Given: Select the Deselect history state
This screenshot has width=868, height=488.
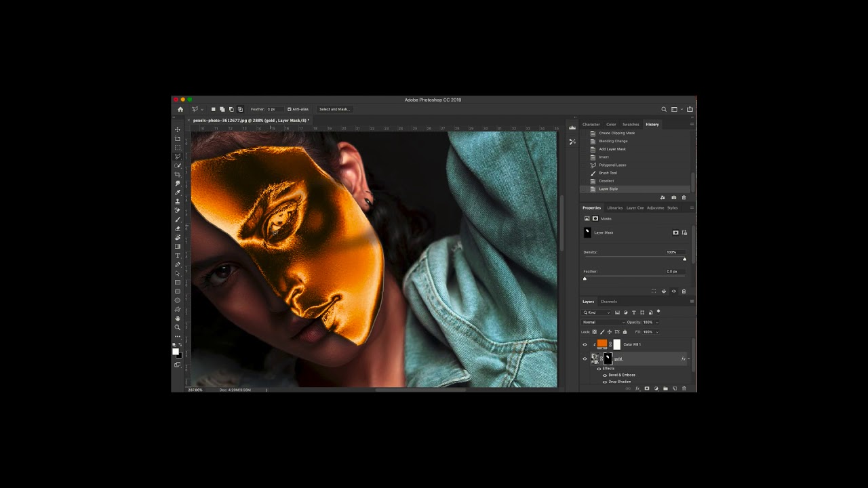Looking at the screenshot, I should pos(606,181).
